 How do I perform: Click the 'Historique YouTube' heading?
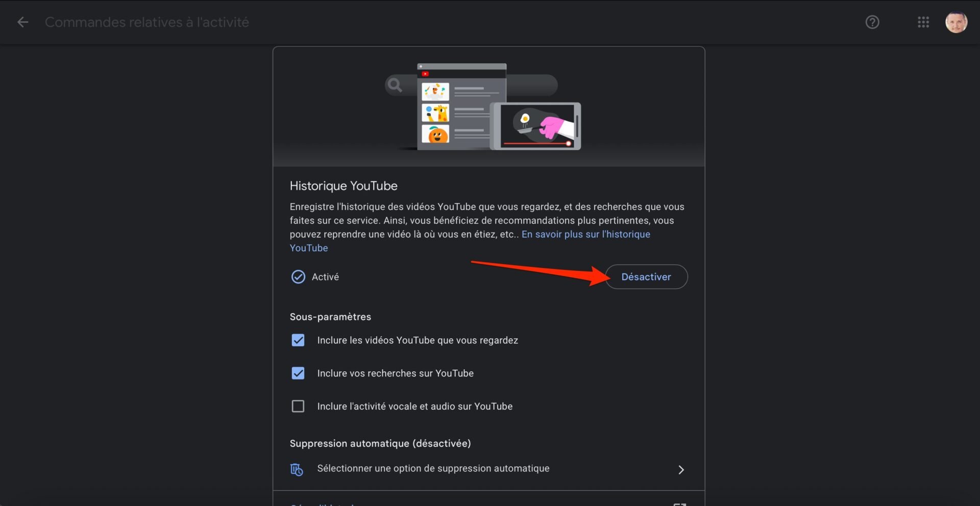click(344, 186)
